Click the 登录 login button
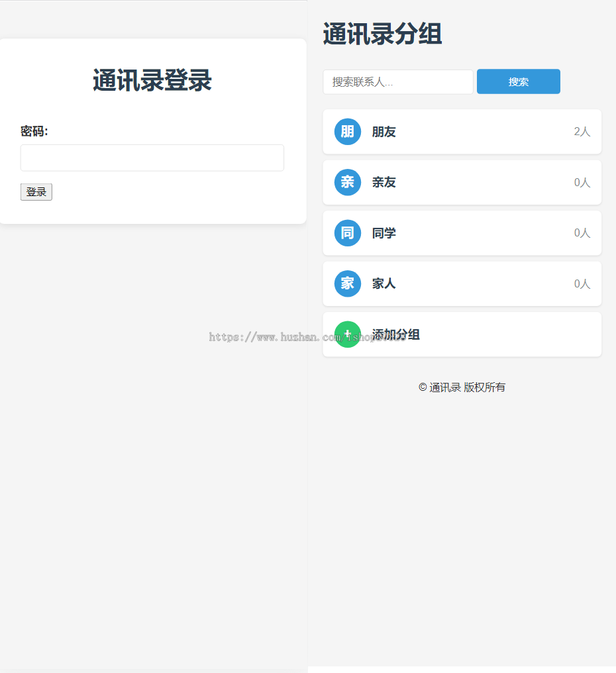The image size is (616, 673). coord(36,192)
